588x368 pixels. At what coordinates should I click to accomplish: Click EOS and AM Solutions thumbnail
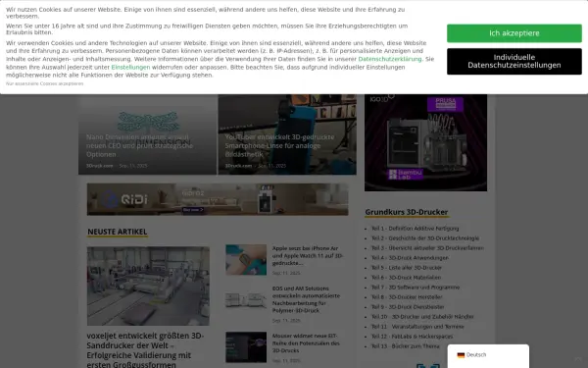pyautogui.click(x=246, y=300)
